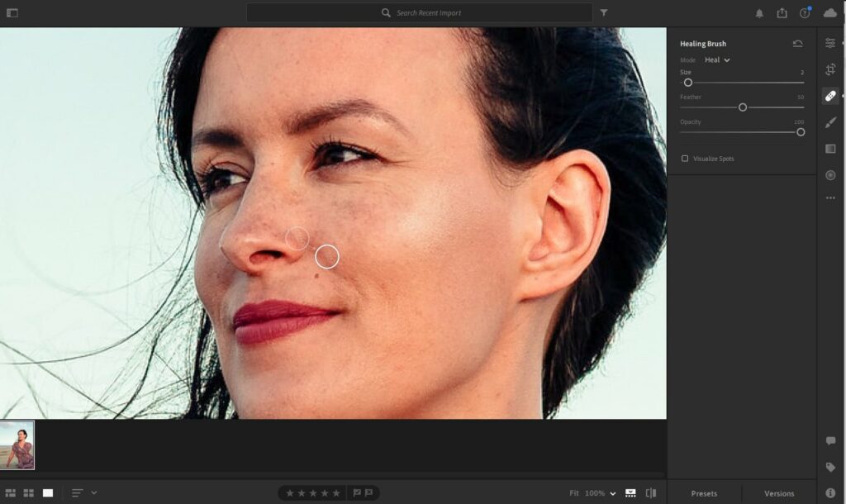Select the Linear Gradient tool
The height and width of the screenshot is (504, 846).
[830, 149]
